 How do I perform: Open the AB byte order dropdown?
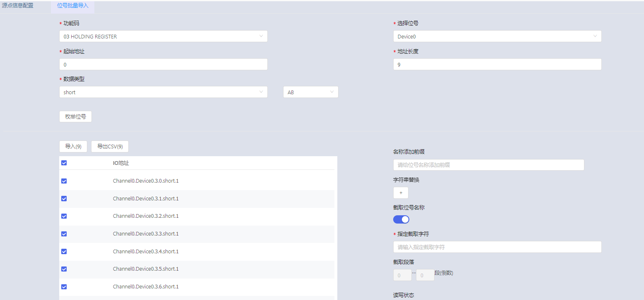pos(310,92)
